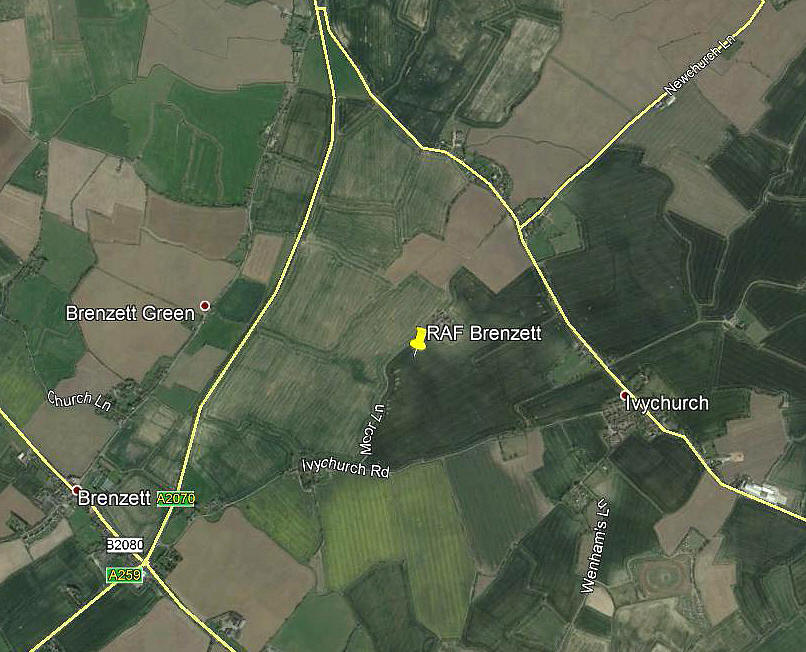Click the RAF Brenzett label text

(484, 334)
